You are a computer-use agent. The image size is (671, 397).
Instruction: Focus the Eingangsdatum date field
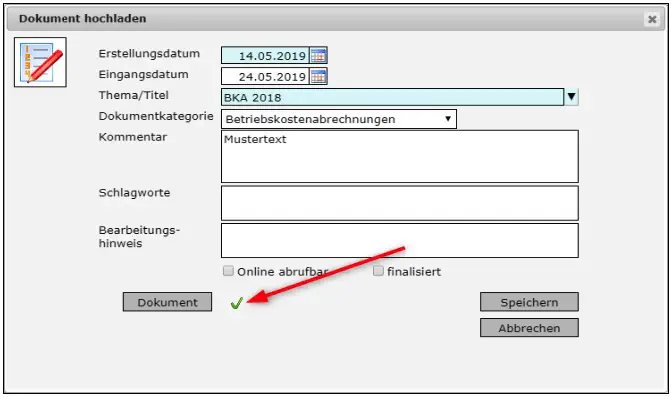(265, 76)
